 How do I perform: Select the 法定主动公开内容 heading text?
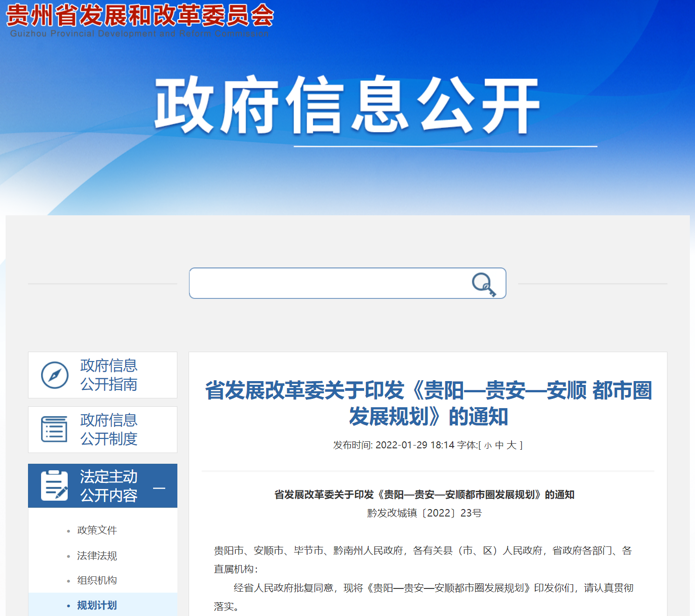point(109,486)
